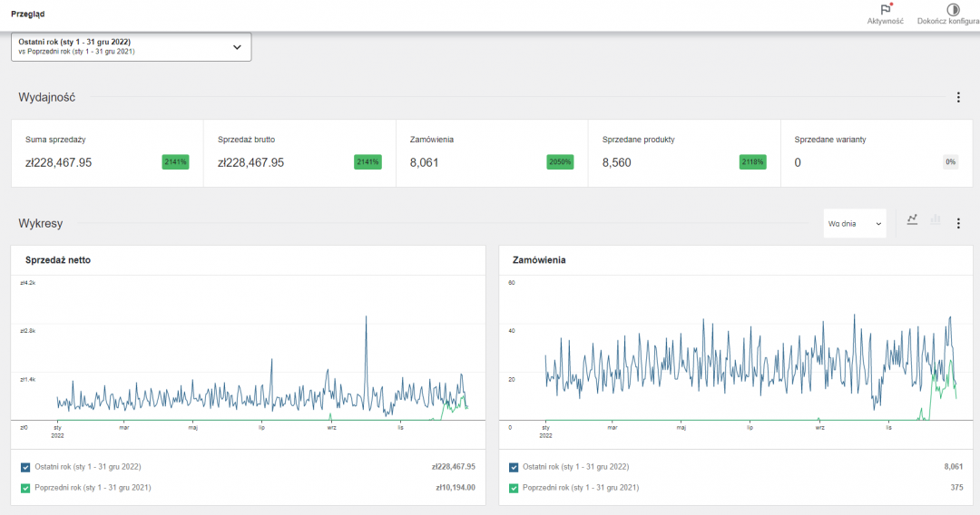Switch to the bar chart view icon
Image resolution: width=980 pixels, height=515 pixels.
(x=935, y=219)
